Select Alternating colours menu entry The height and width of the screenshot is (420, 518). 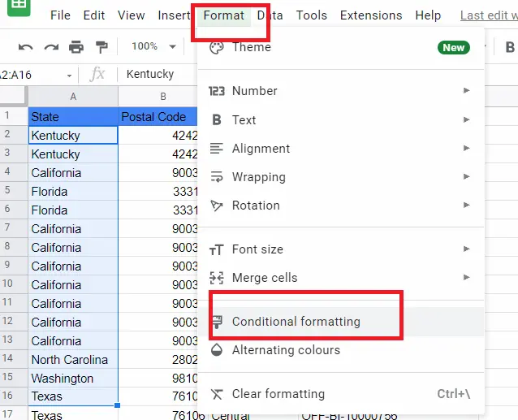341,350
